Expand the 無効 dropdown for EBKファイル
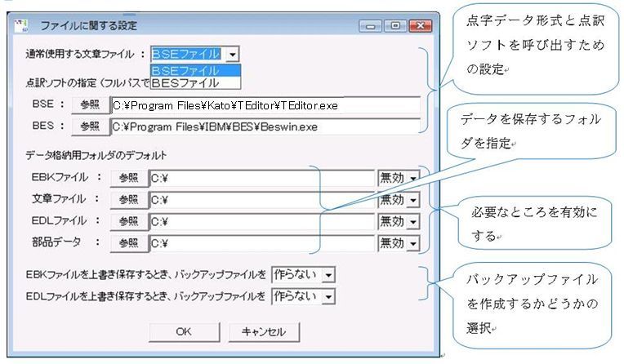This screenshot has height=364, width=624. 412,178
